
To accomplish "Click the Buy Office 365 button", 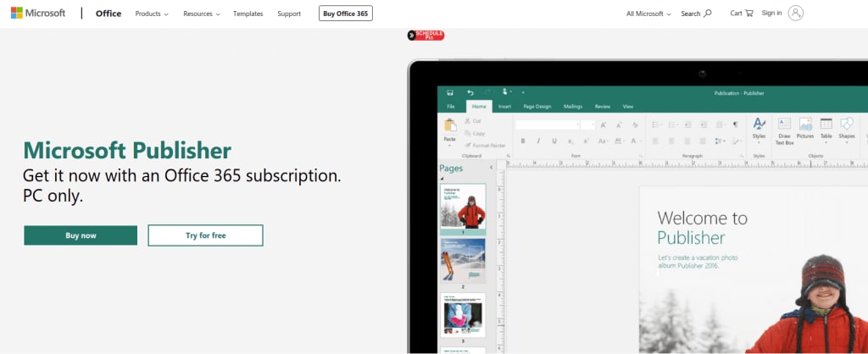I will point(346,14).
